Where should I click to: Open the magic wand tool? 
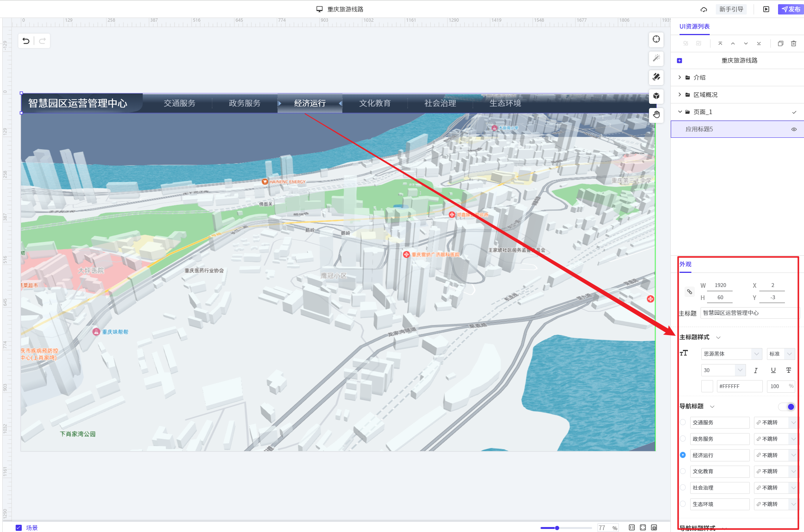point(656,58)
